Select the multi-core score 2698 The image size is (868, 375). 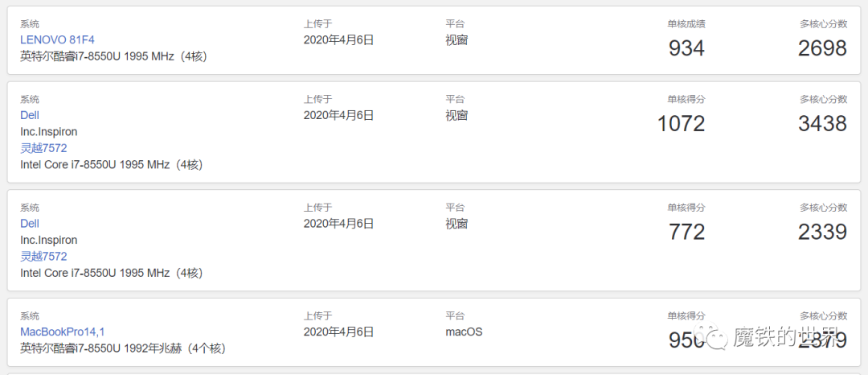pyautogui.click(x=822, y=48)
